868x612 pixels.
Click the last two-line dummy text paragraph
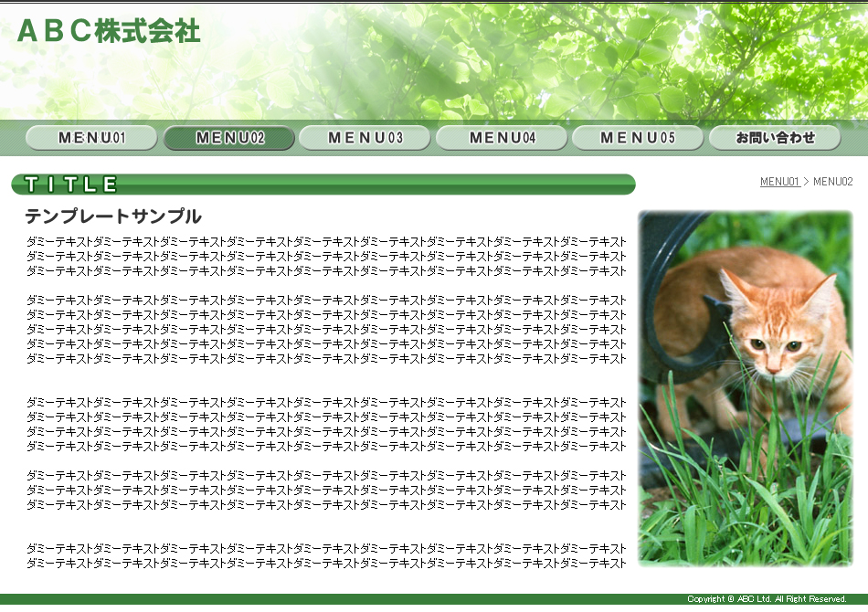(327, 555)
